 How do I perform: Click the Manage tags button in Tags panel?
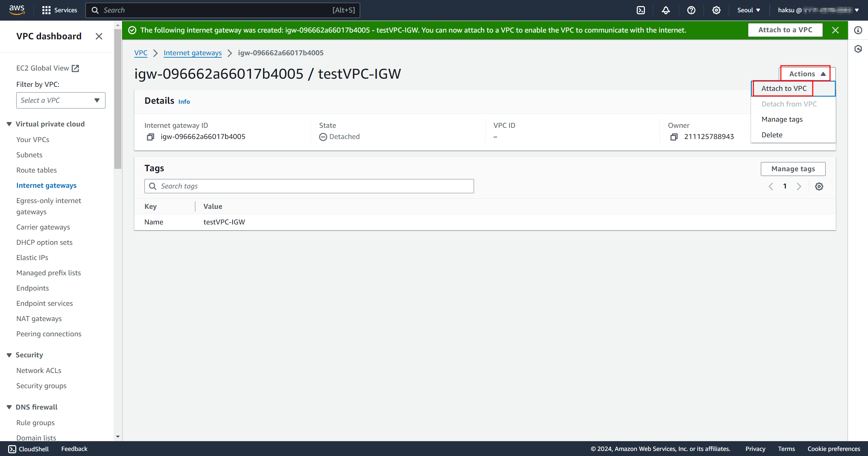point(793,169)
